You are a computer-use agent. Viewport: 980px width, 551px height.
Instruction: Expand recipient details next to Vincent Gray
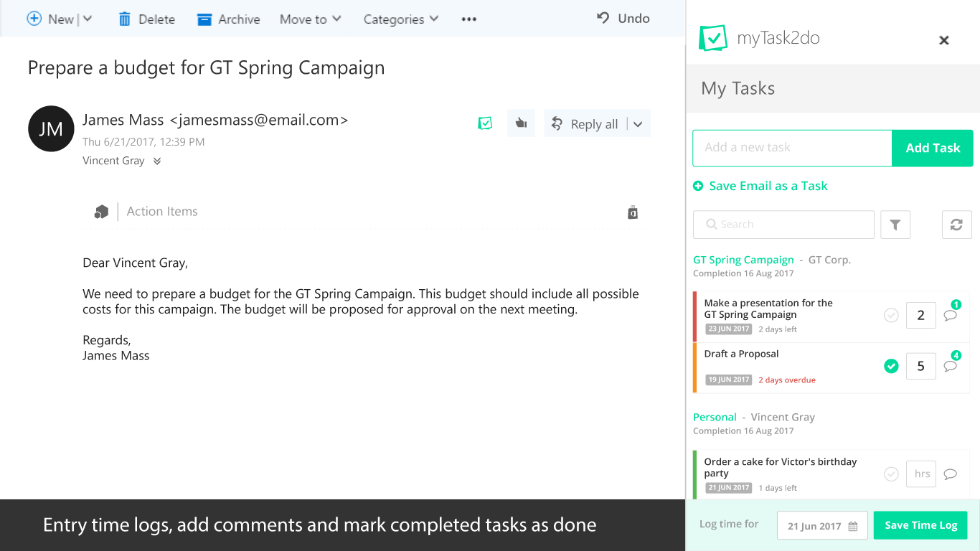pyautogui.click(x=157, y=161)
